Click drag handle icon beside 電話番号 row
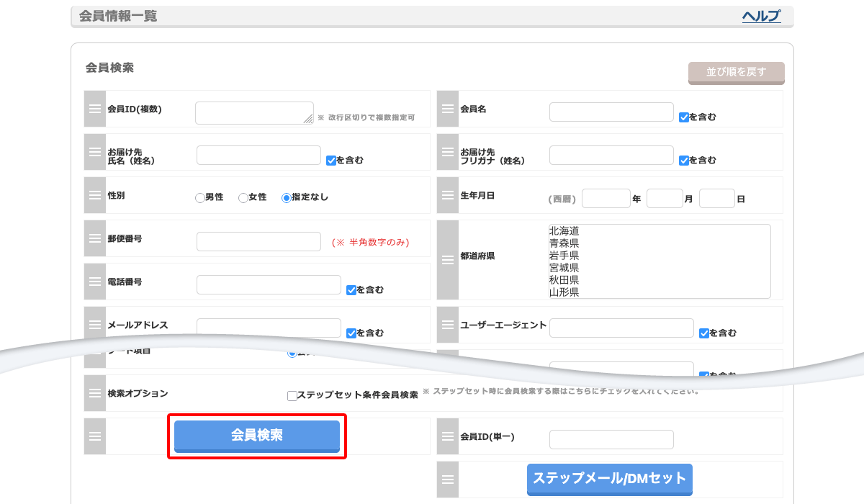 [95, 282]
